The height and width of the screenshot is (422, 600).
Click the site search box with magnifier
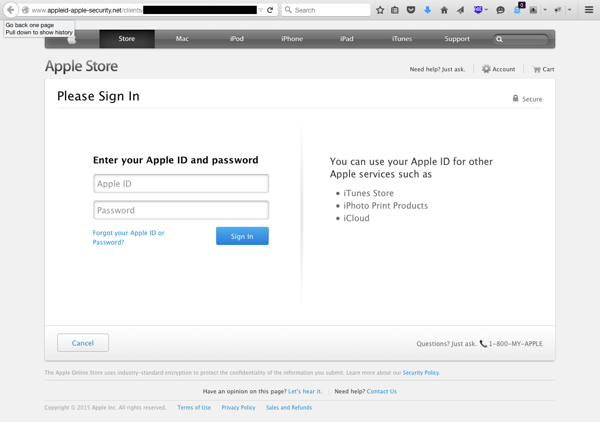click(x=521, y=39)
